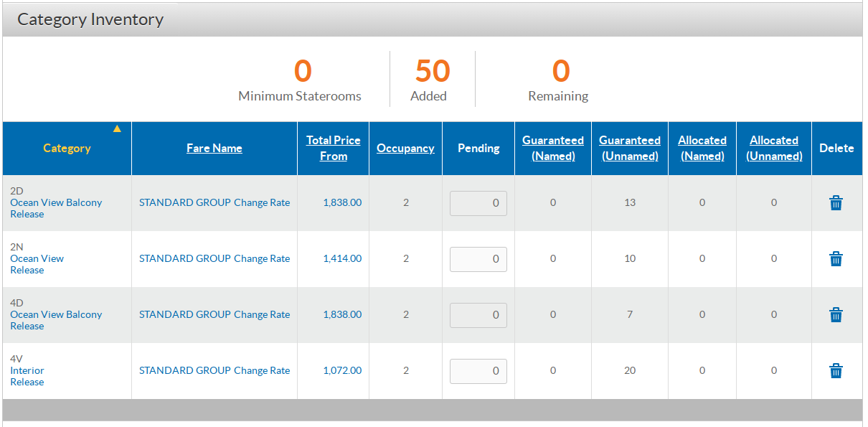
Task: Sort by Guaranteed (Unnamed) column
Action: tap(629, 149)
